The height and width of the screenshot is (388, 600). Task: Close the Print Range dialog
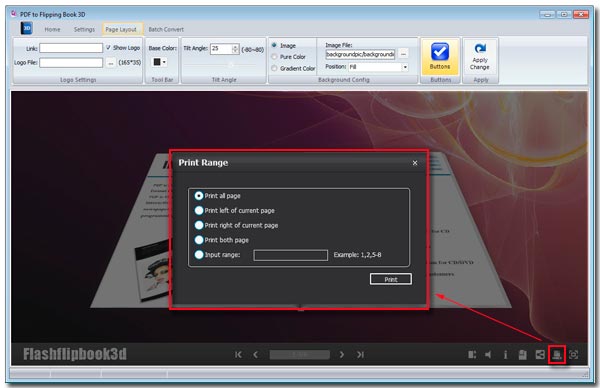(415, 163)
